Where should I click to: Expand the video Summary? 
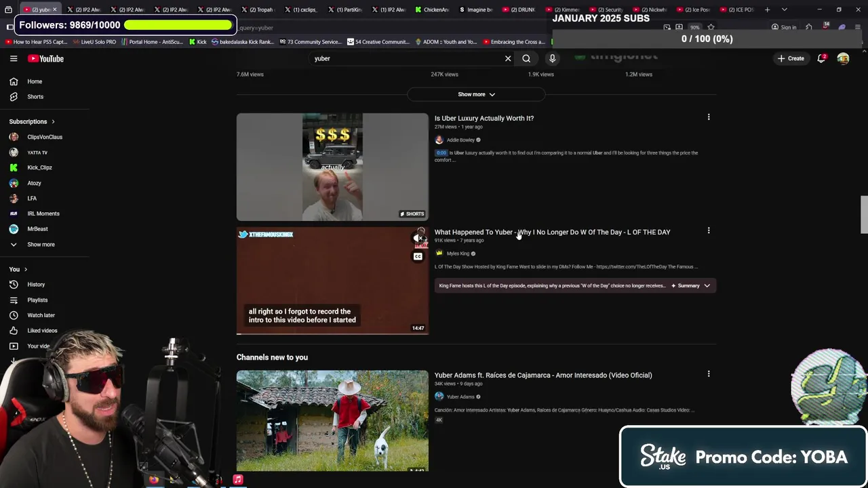[690, 286]
